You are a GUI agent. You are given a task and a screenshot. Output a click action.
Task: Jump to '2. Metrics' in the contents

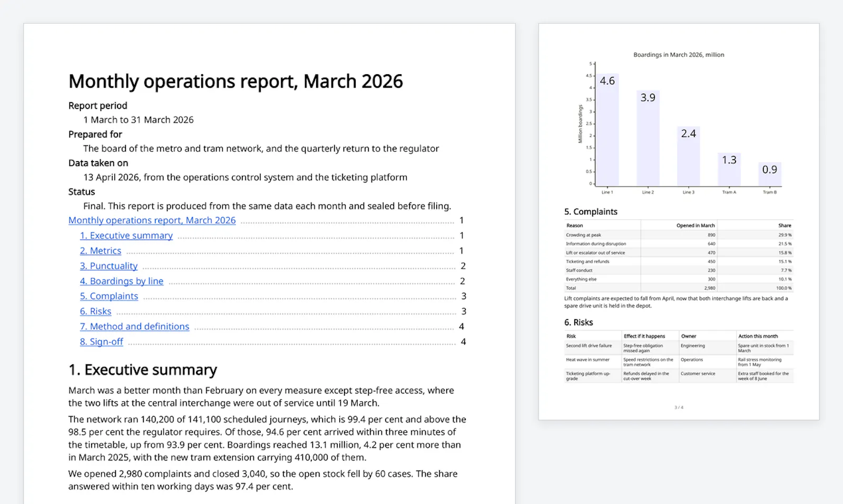coord(101,251)
